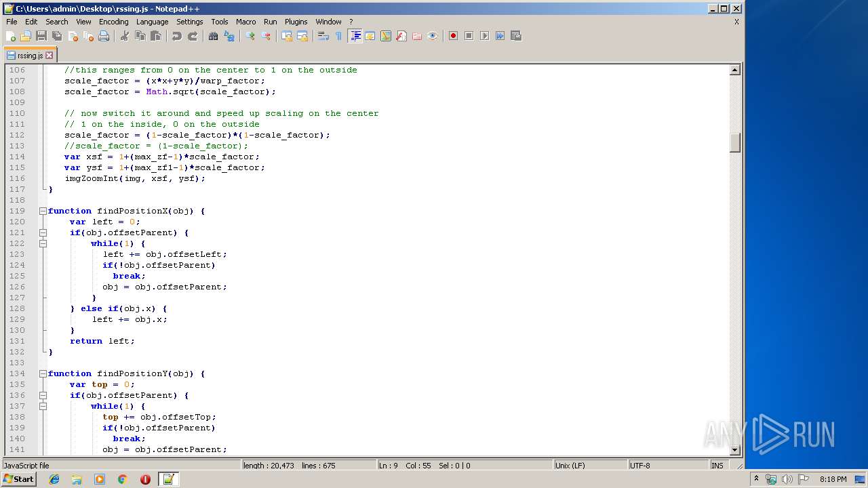Zoom out using toolbar icon
This screenshot has height=488, width=868.
tap(266, 36)
